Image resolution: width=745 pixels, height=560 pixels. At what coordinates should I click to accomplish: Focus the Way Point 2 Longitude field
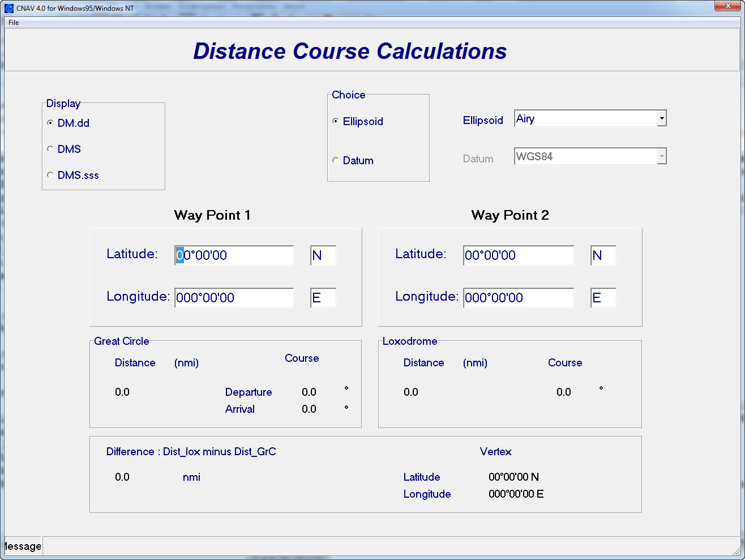coord(518,298)
